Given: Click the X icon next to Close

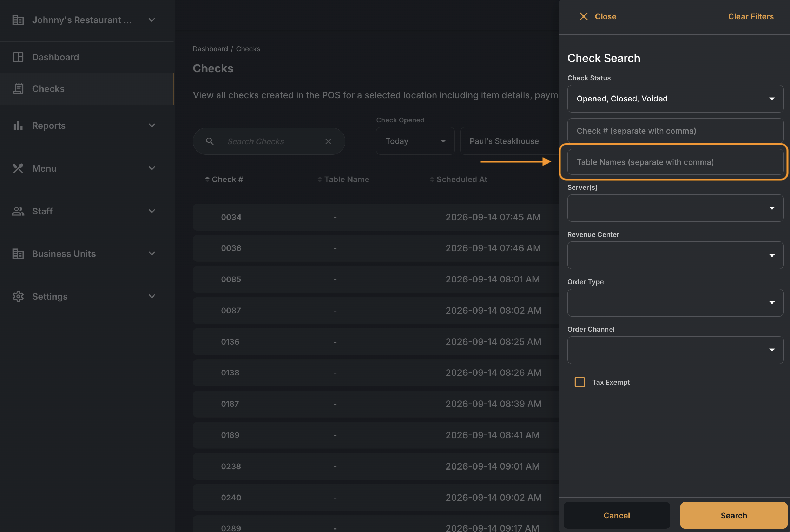Looking at the screenshot, I should 584,16.
